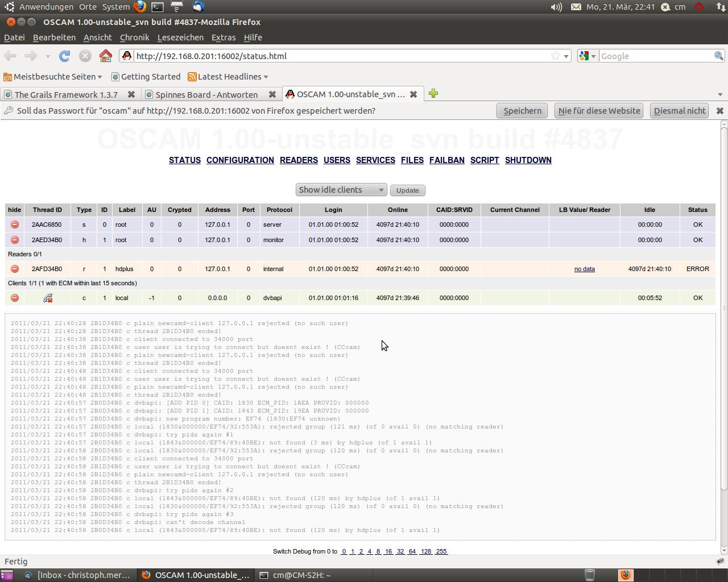This screenshot has width=728, height=582.
Task: Click the green new tab plus icon
Action: click(433, 94)
